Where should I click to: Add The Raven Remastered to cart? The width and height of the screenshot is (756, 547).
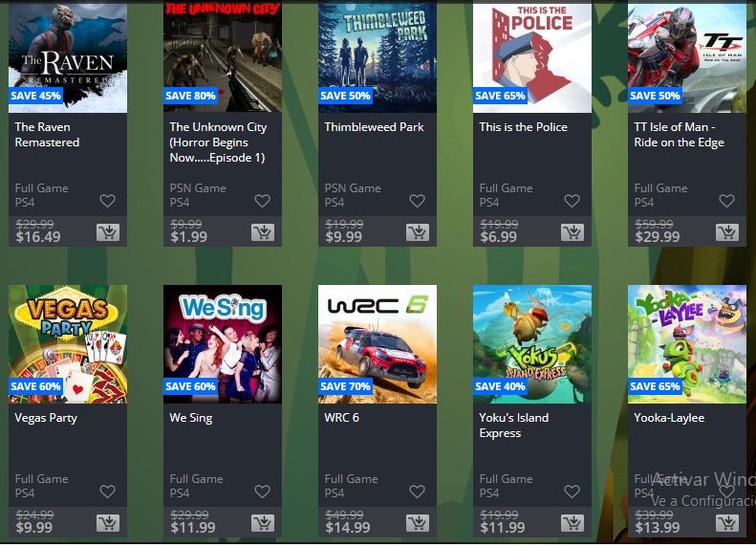coord(108,232)
